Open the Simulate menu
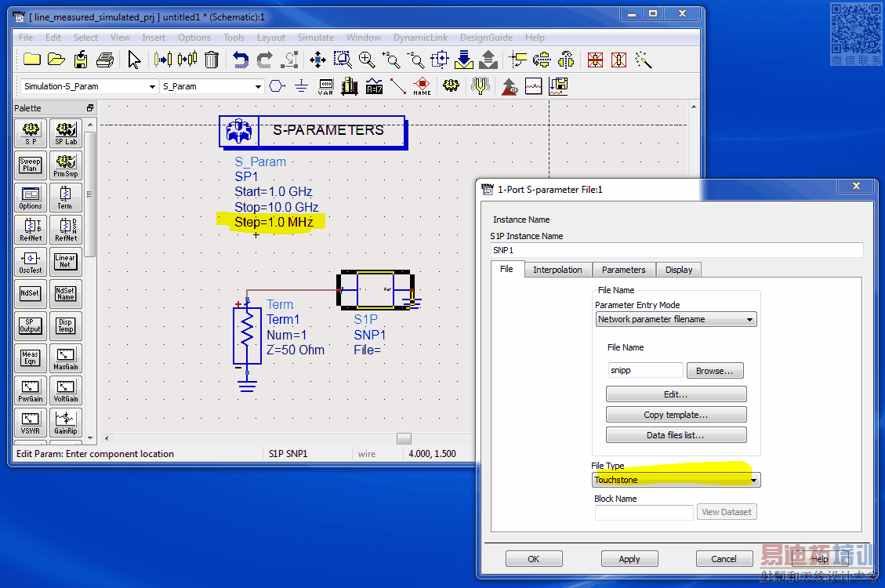 pyautogui.click(x=315, y=38)
